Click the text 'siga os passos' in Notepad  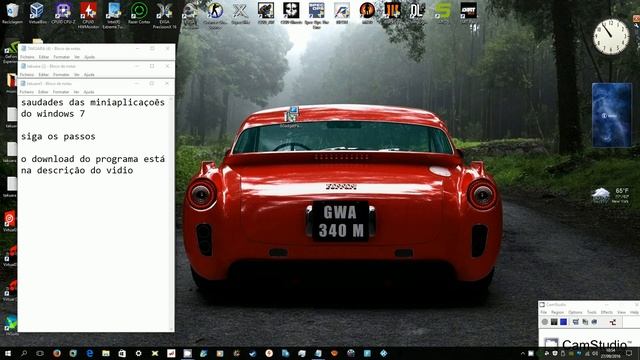(x=58, y=136)
